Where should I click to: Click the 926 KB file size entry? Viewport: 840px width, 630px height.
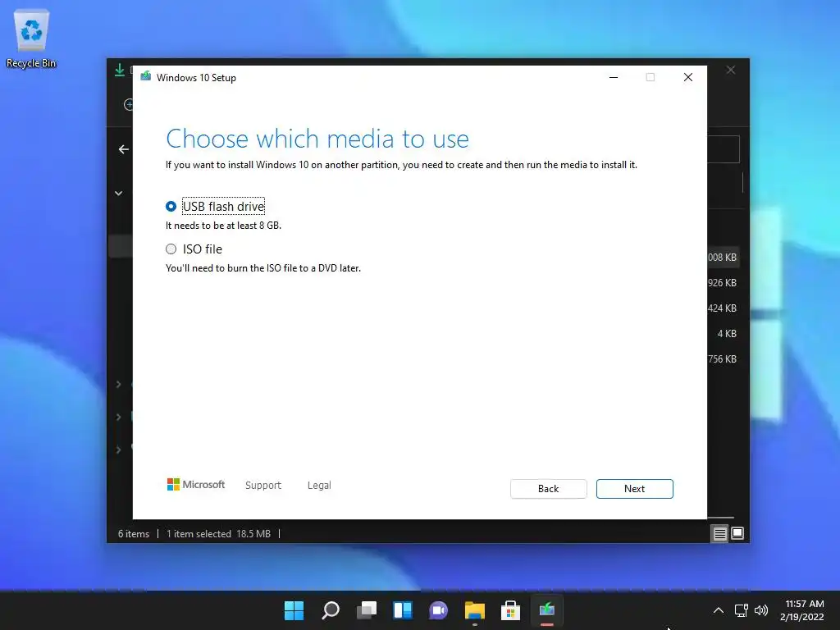tap(722, 283)
